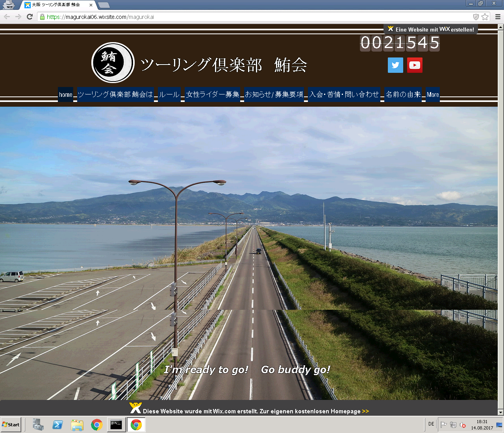The width and height of the screenshot is (504, 433).
Task: Open the club's YouTube channel icon
Action: tap(415, 65)
